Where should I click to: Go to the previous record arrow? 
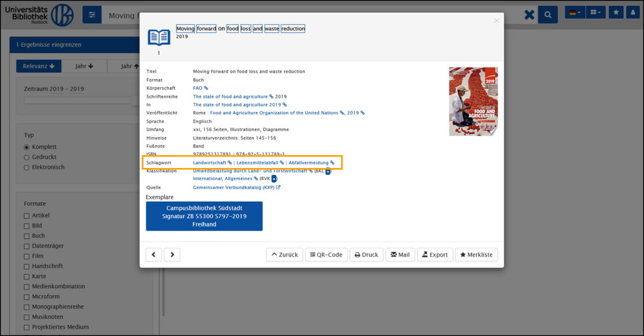pos(154,254)
